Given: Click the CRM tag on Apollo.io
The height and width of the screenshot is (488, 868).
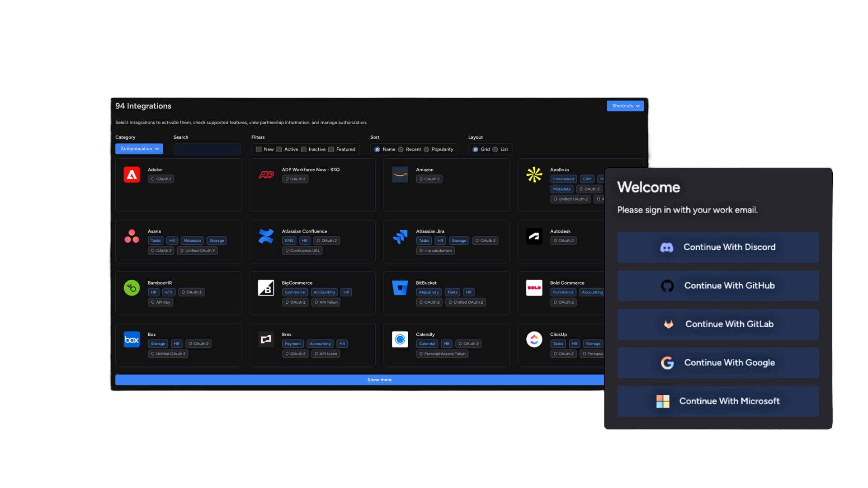Looking at the screenshot, I should (x=587, y=179).
